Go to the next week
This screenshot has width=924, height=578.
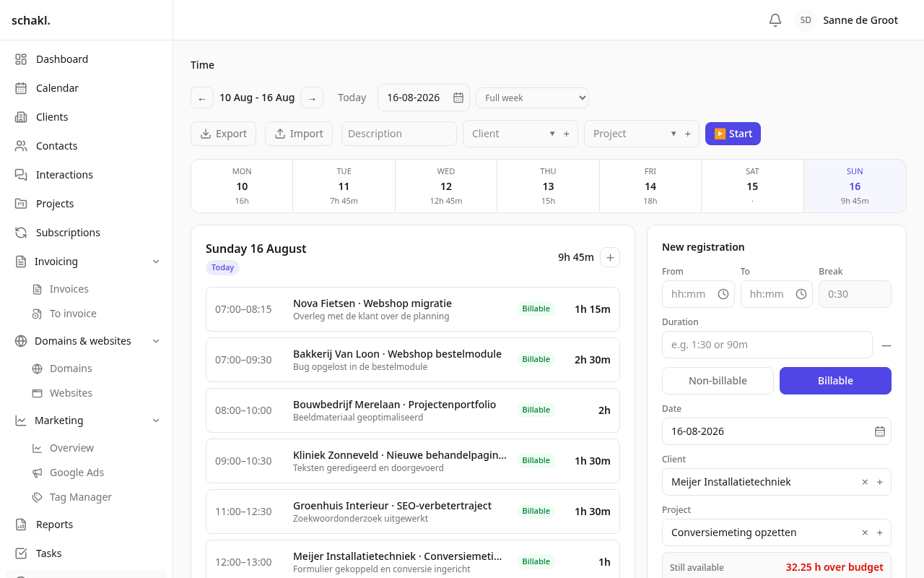point(312,98)
